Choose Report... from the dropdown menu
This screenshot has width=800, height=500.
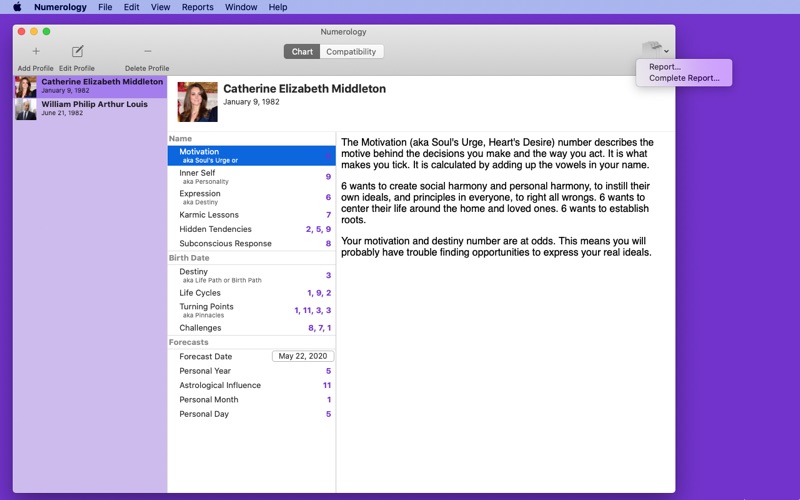tap(665, 67)
